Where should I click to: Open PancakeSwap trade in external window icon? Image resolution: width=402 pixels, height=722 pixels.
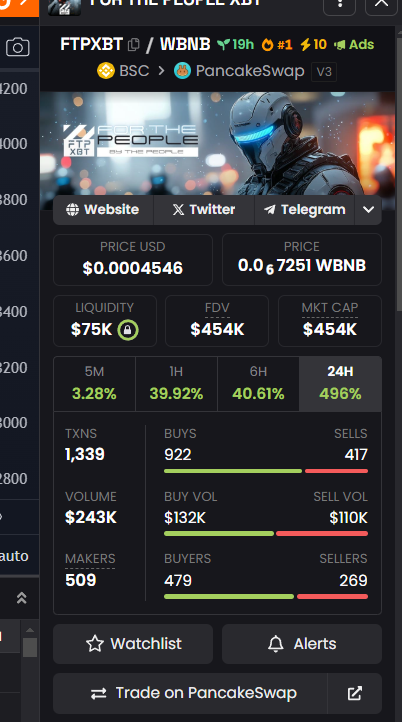(355, 693)
